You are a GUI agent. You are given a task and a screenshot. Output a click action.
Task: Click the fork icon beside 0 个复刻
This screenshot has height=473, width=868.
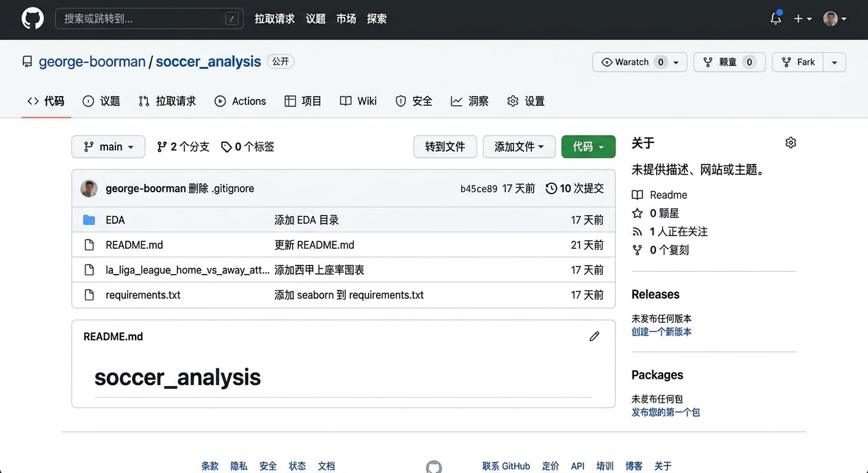637,250
